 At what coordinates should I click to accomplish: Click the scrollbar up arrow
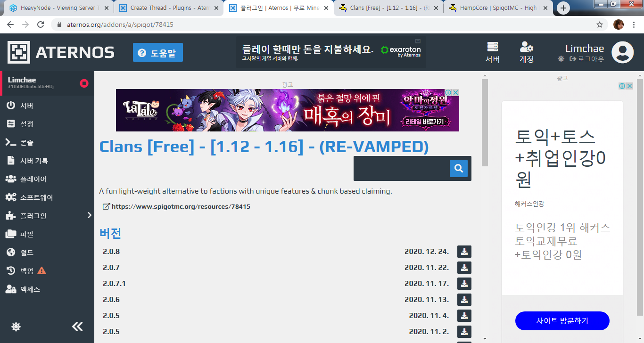(x=485, y=75)
